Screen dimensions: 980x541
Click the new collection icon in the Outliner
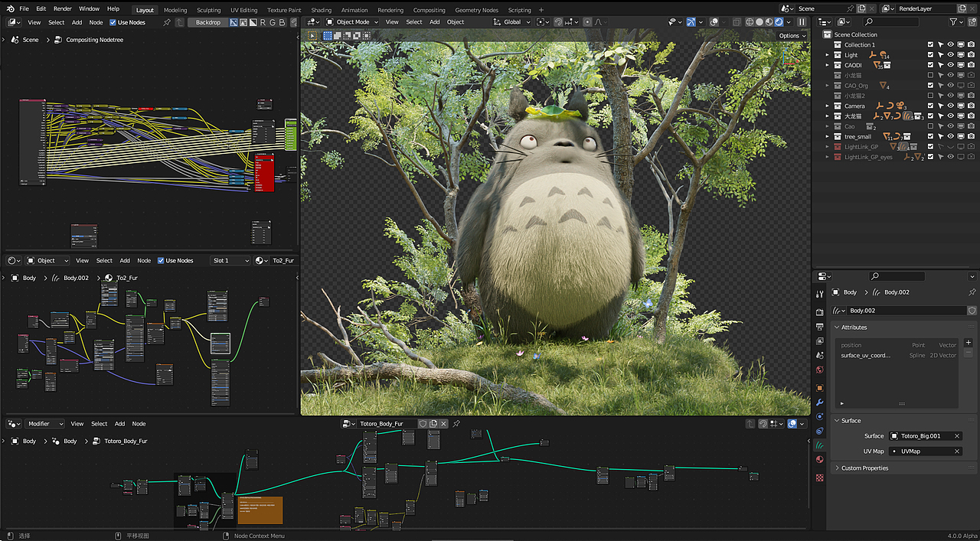pyautogui.click(x=972, y=22)
